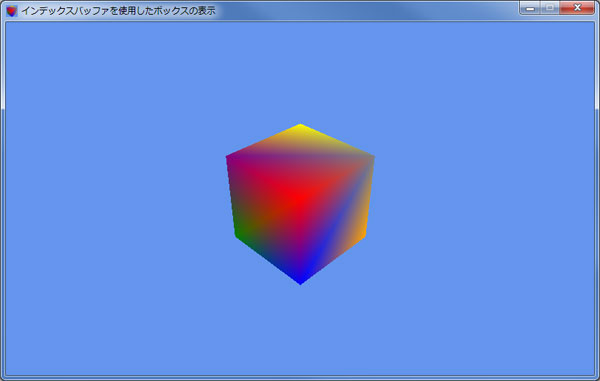This screenshot has width=600, height=381.
Task: Click the window title text インデックスバッファを使用したボックスの表示
Action: (118, 11)
